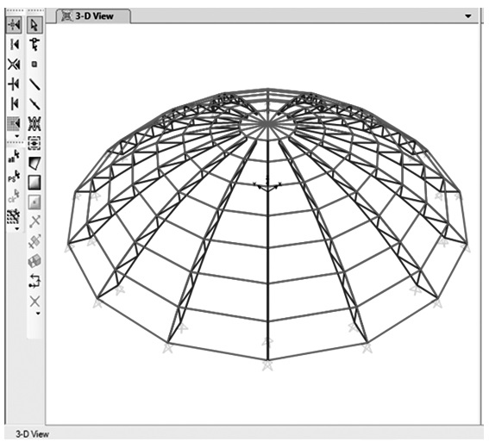
Task: Click the dome apex joint in model
Action: [267, 124]
